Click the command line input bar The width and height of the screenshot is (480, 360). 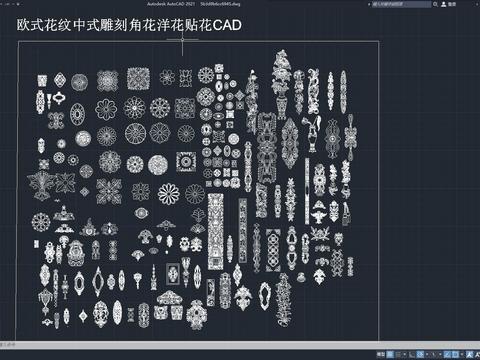(x=240, y=345)
